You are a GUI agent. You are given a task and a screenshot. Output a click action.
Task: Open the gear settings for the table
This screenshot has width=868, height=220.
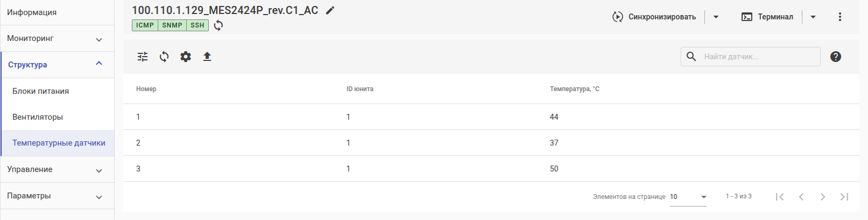click(x=186, y=57)
